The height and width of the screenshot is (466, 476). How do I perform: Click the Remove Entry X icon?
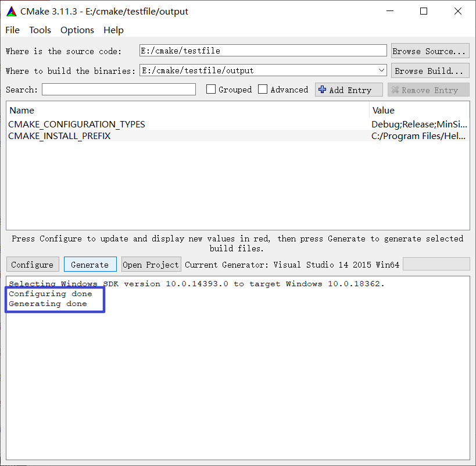(x=395, y=90)
